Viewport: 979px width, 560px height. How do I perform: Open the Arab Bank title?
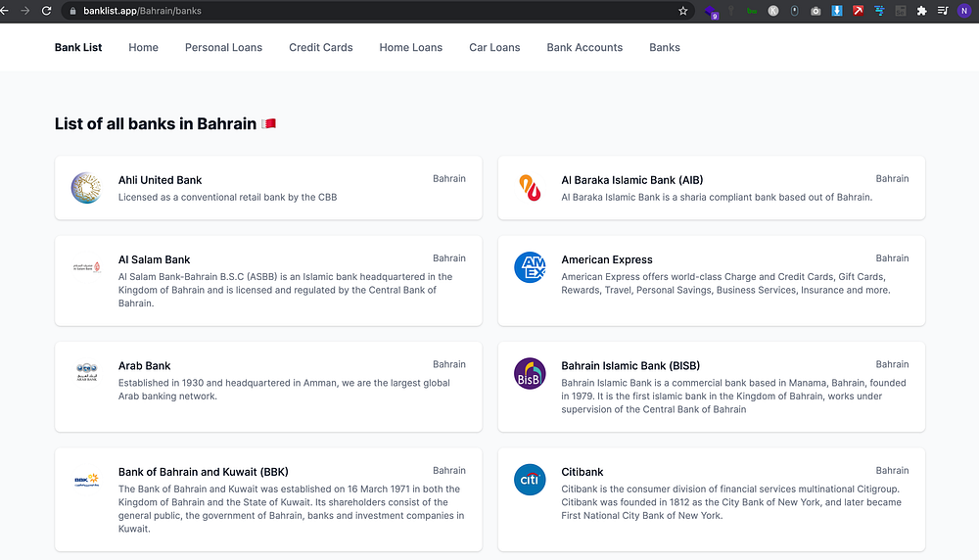point(144,366)
